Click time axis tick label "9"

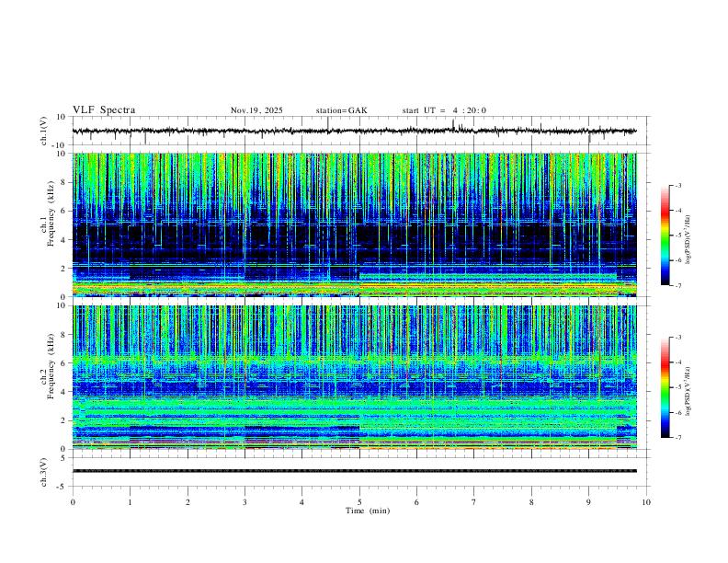[588, 502]
